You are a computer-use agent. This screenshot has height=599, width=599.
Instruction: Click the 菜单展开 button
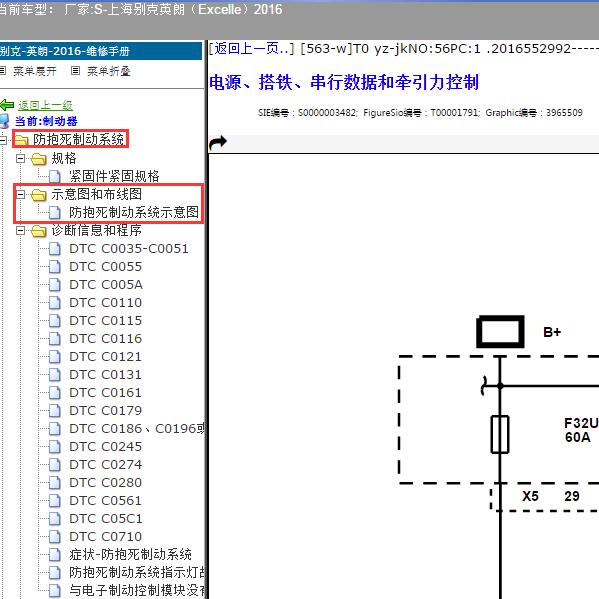click(x=35, y=71)
